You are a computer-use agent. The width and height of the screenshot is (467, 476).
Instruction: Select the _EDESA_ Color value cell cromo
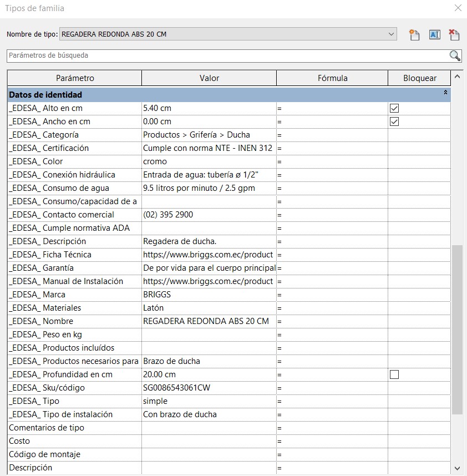209,161
